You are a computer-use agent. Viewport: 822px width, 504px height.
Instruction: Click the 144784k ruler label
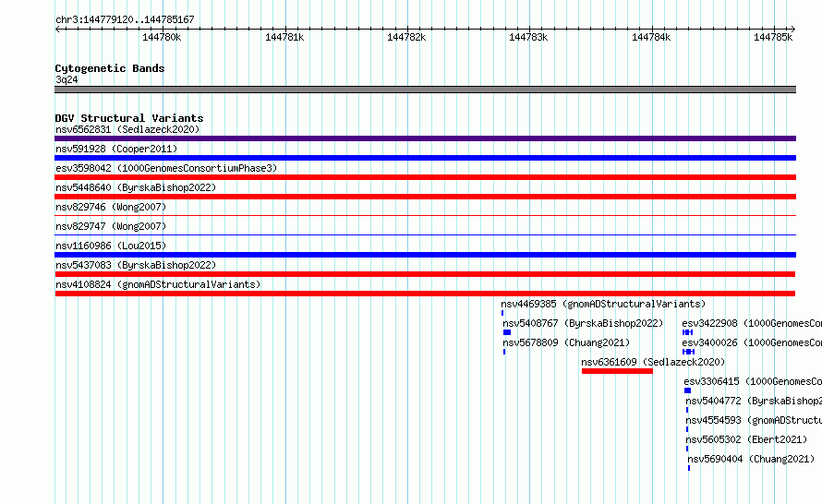point(651,37)
